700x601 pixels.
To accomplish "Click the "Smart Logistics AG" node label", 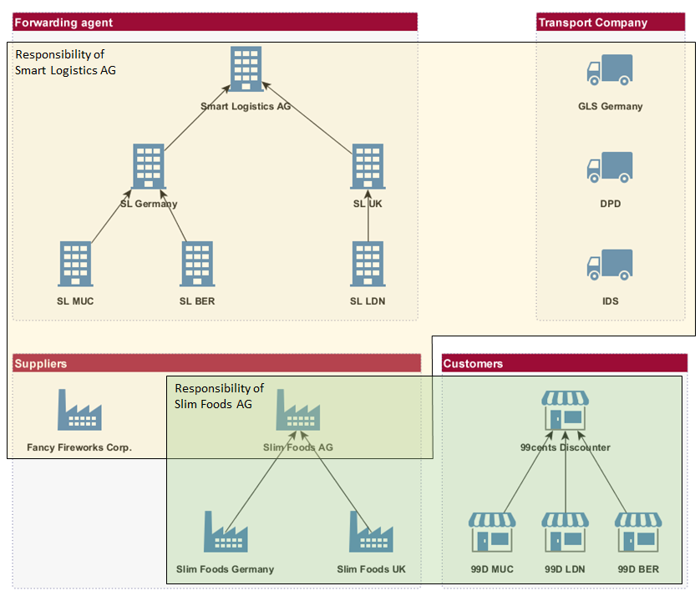I will [x=246, y=106].
